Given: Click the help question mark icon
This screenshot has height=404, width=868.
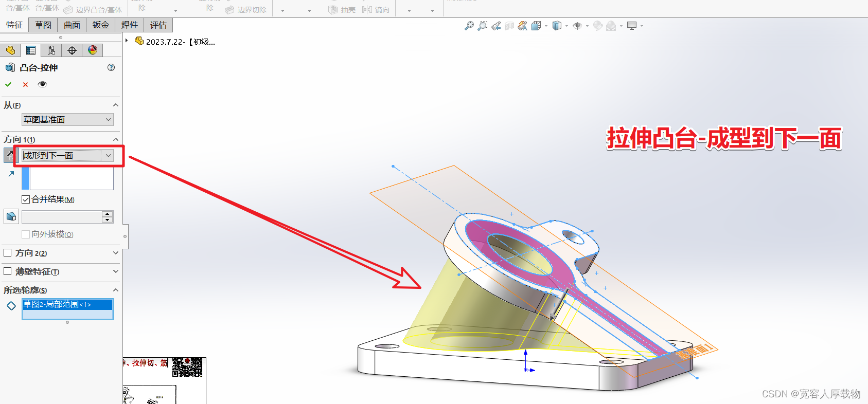Looking at the screenshot, I should [111, 67].
